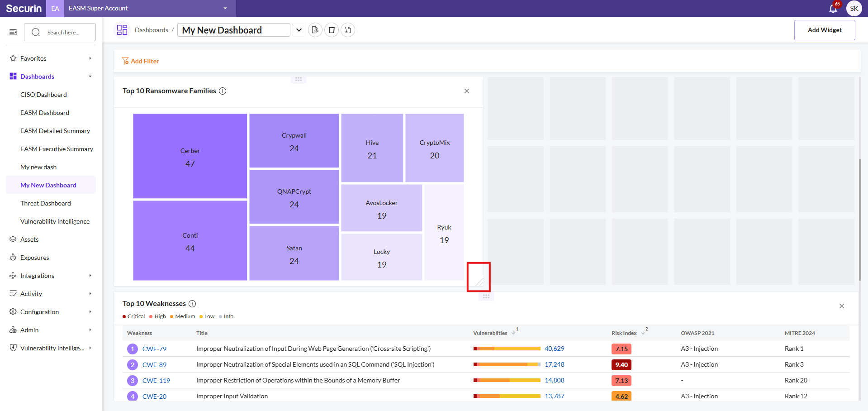This screenshot has height=411, width=868.
Task: Click the drag handle of the Weaknesses widget
Action: tap(486, 296)
